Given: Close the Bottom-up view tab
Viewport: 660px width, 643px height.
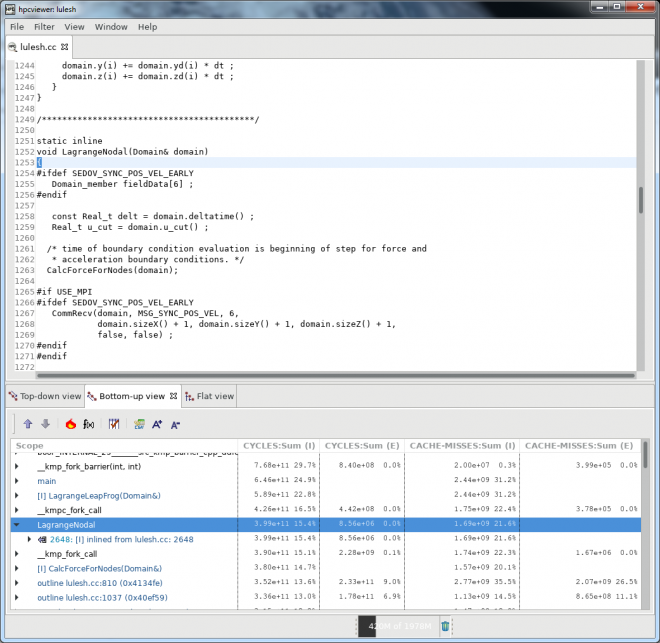Looking at the screenshot, I should pos(173,396).
